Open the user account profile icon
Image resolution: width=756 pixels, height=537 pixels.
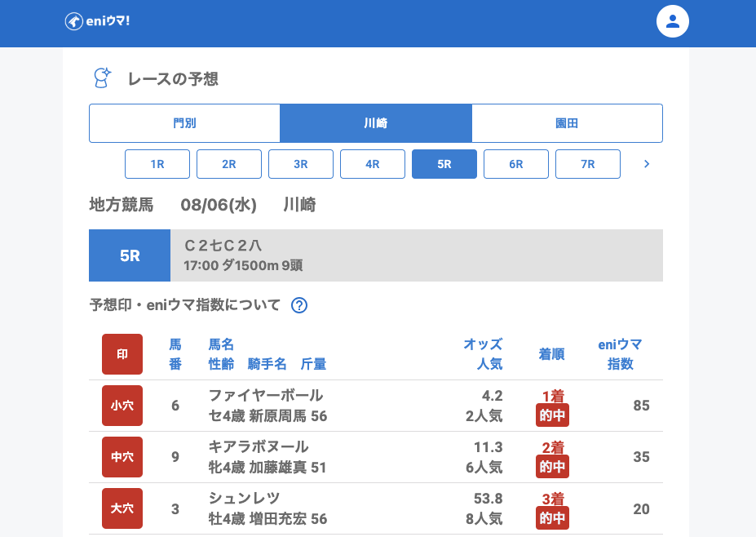(x=672, y=21)
